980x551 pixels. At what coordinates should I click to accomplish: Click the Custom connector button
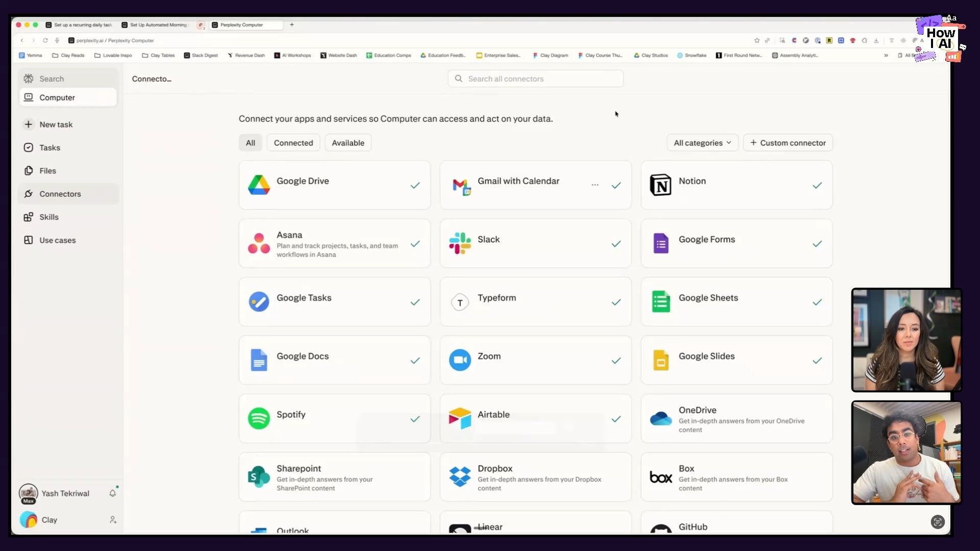pos(788,143)
